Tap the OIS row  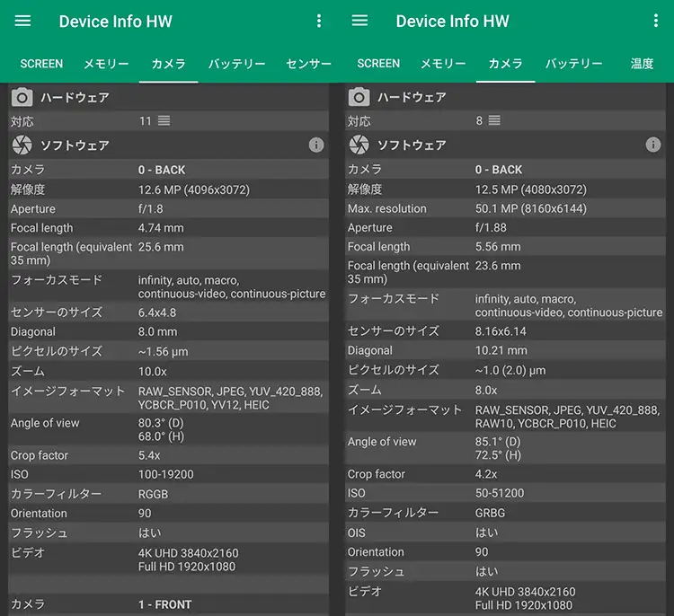[504, 532]
